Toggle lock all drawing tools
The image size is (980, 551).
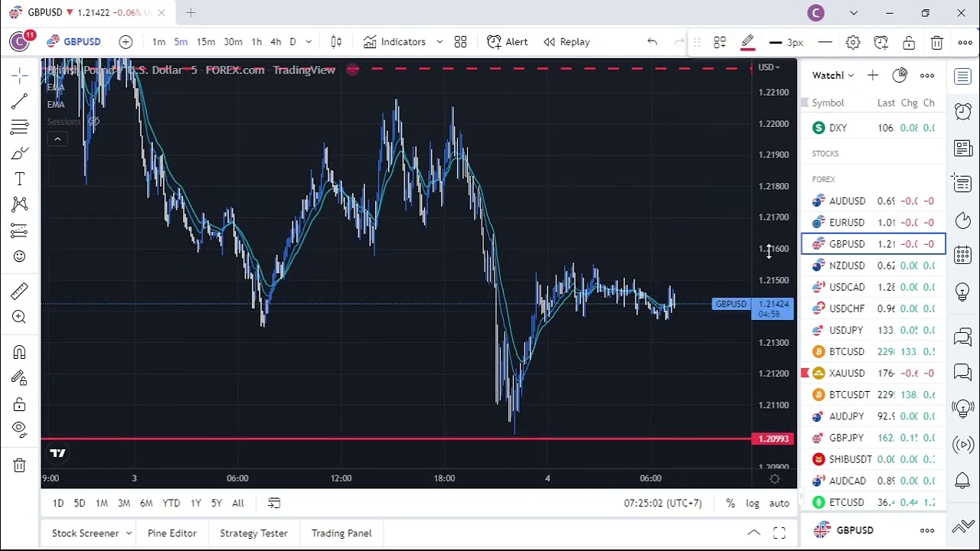pos(20,404)
